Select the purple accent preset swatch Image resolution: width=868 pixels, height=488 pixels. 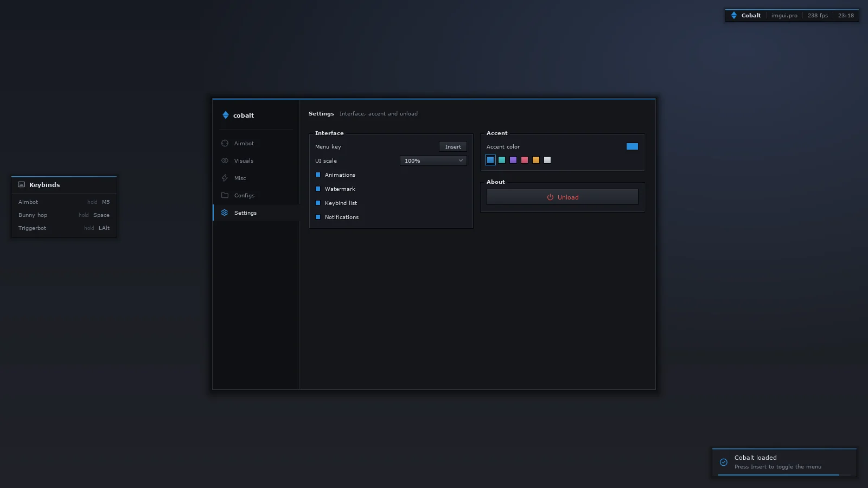[x=513, y=160]
